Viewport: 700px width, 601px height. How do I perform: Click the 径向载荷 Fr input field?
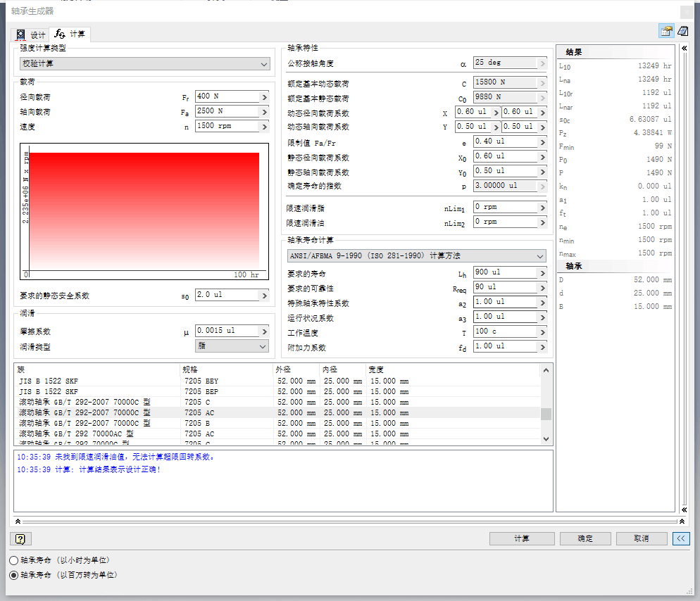pos(227,96)
